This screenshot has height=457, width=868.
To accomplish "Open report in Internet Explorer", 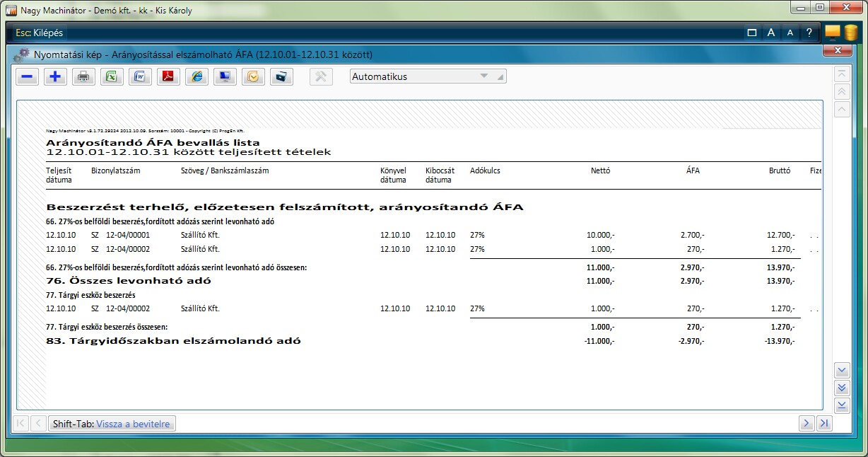I will [197, 77].
